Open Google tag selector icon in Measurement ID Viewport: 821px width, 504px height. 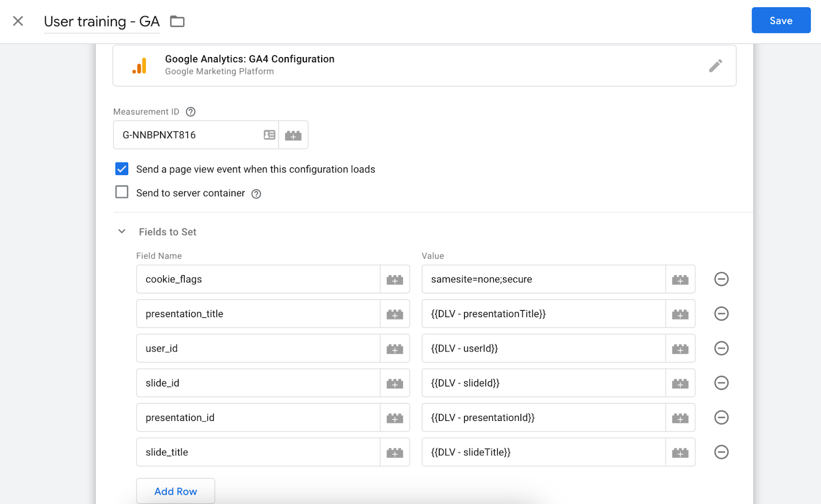point(269,135)
